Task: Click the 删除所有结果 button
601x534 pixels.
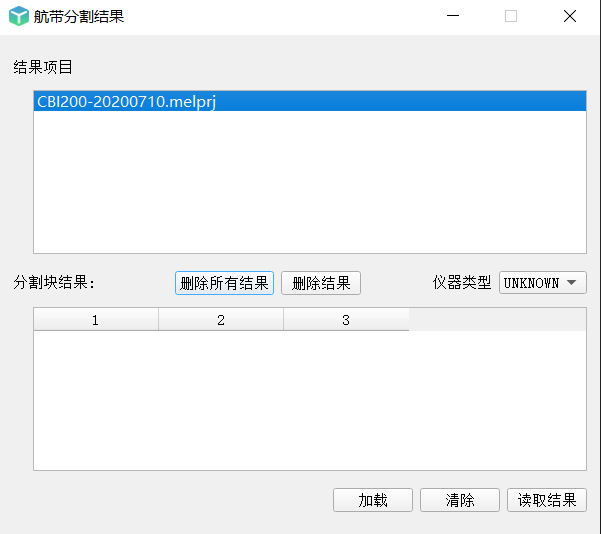Action: click(x=224, y=283)
